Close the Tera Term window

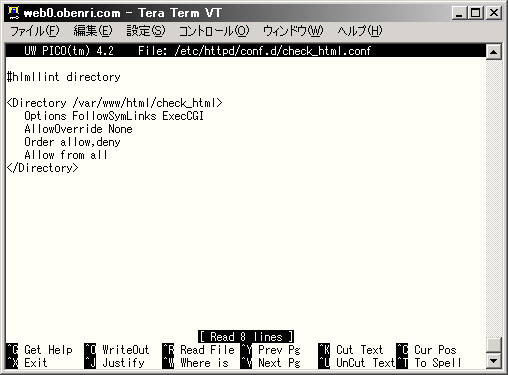(494, 13)
